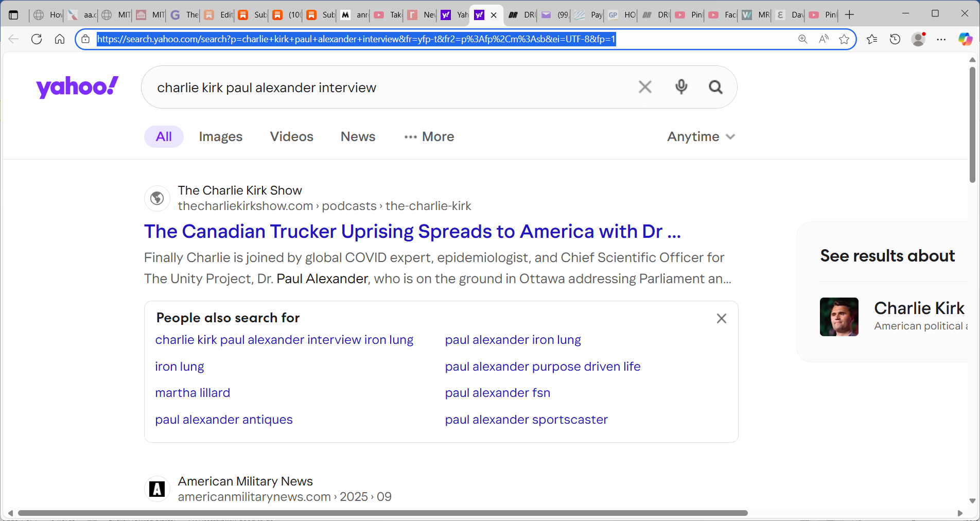Switch to the '(99' mail tab
Screen dimensions: 980x521
pos(555,15)
